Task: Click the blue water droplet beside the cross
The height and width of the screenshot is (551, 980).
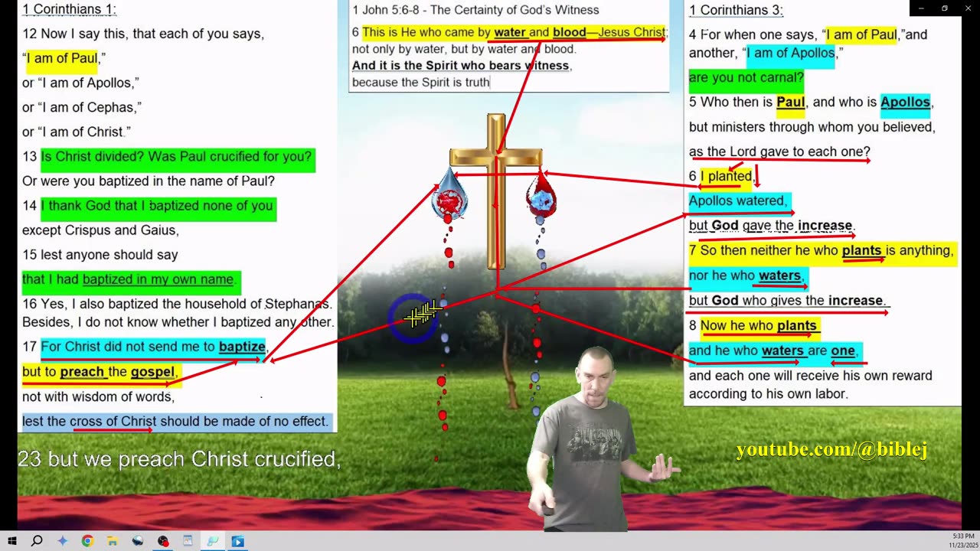Action: point(449,195)
